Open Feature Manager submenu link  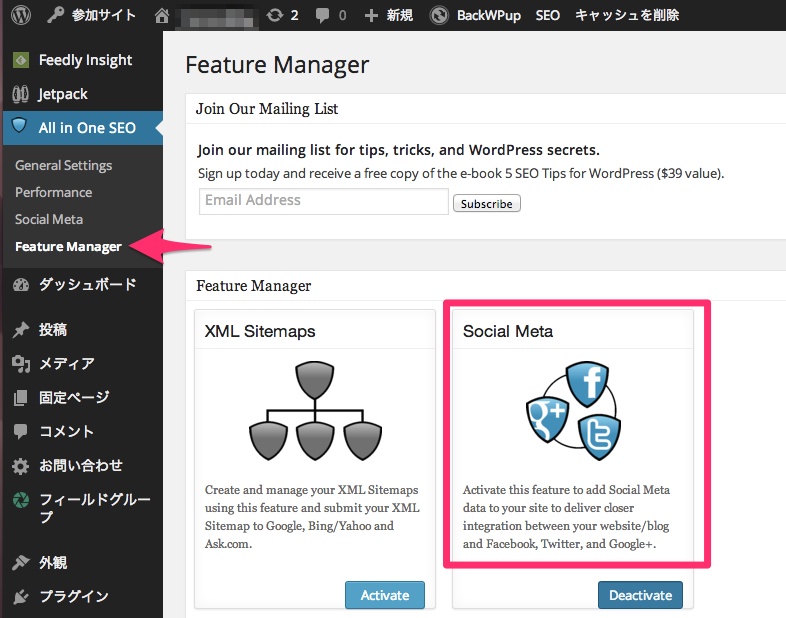click(69, 247)
